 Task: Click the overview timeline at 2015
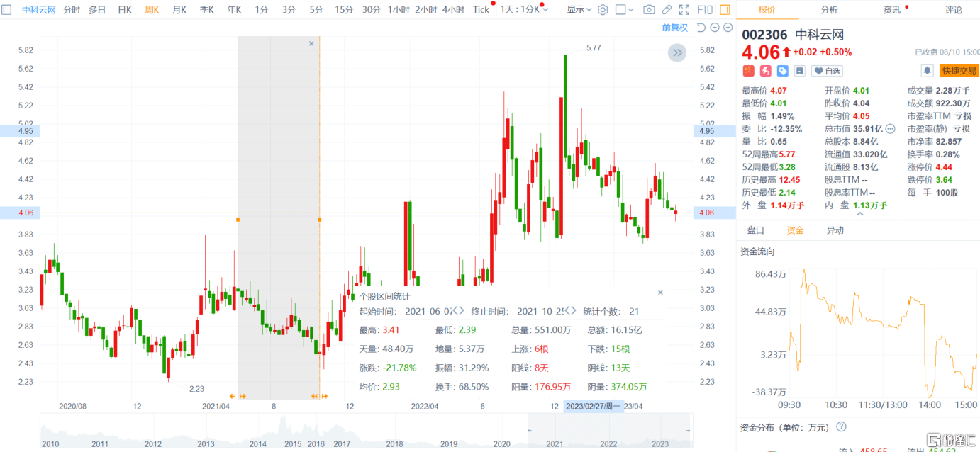(294, 444)
